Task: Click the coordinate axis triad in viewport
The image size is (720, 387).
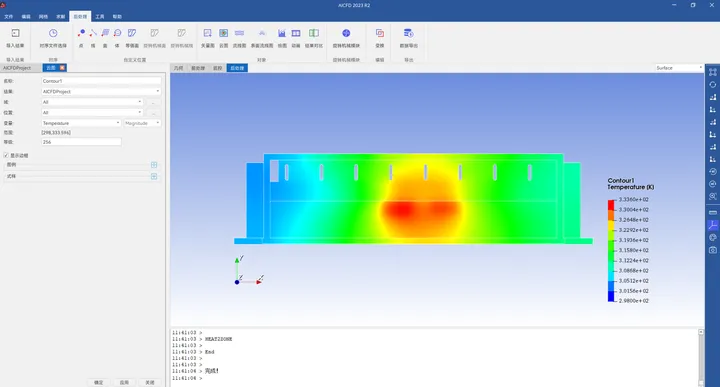Action: click(x=248, y=271)
